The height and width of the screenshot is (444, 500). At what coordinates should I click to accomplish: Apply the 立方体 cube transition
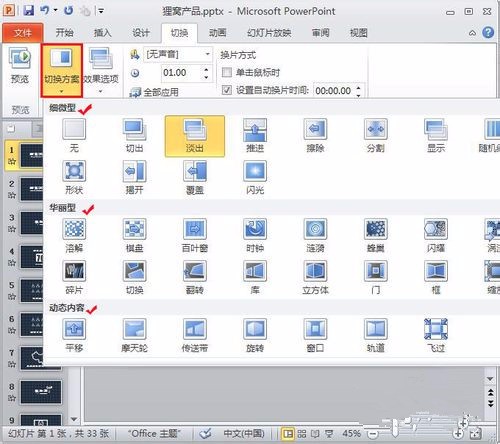tap(315, 278)
